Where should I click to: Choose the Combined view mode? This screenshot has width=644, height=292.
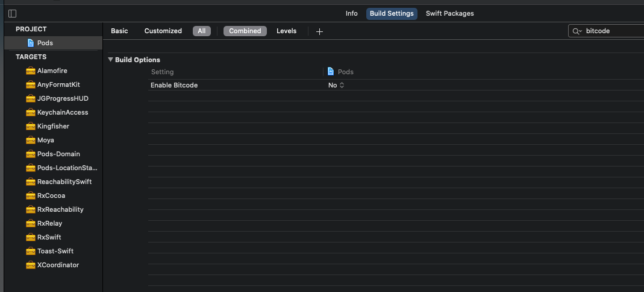click(245, 31)
